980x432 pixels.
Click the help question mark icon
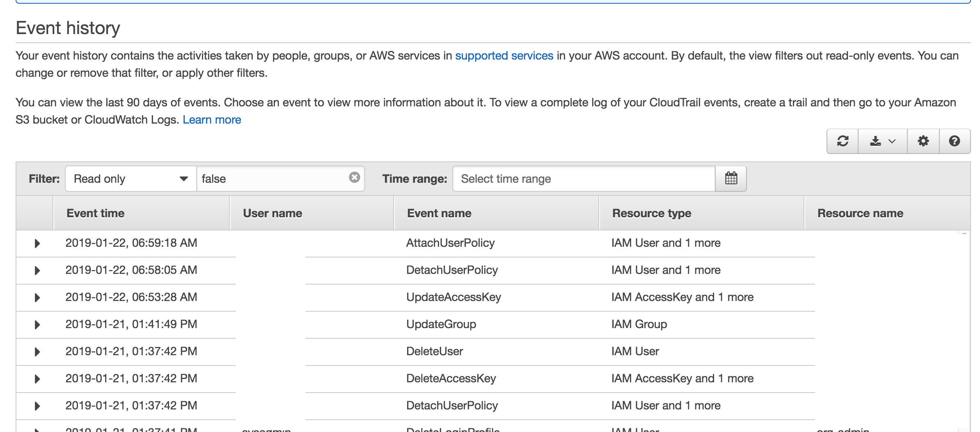(x=955, y=141)
